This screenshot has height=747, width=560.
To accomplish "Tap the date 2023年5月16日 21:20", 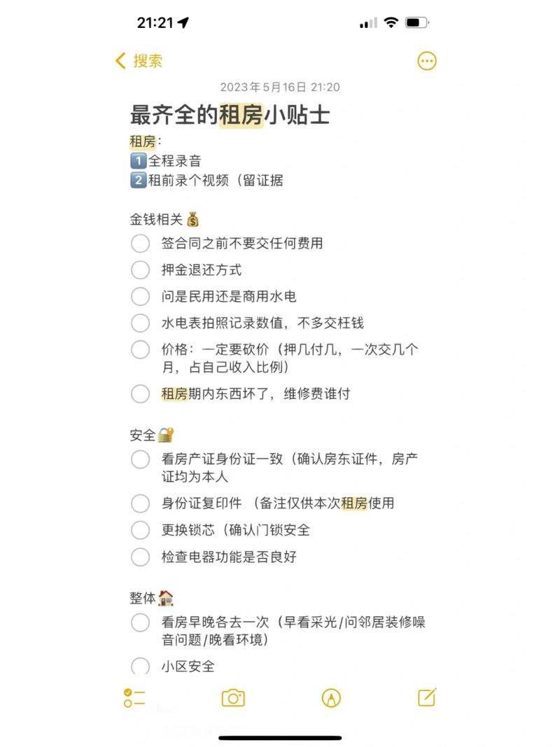I will tap(280, 88).
